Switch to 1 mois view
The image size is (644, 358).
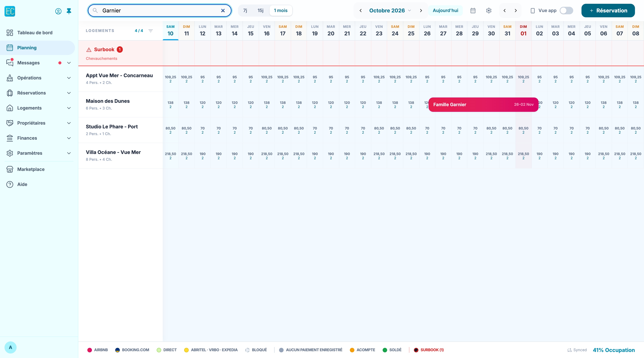click(281, 11)
